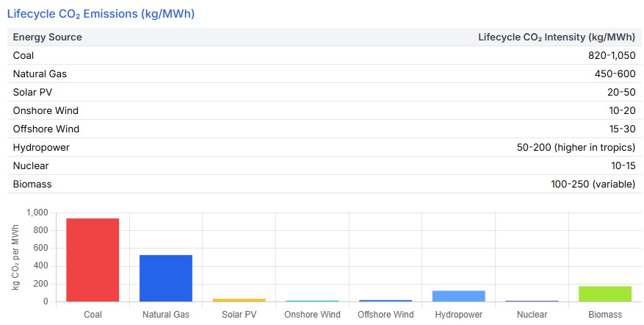Click the red Coal bar in chart
This screenshot has height=325, width=644.
pos(93,260)
